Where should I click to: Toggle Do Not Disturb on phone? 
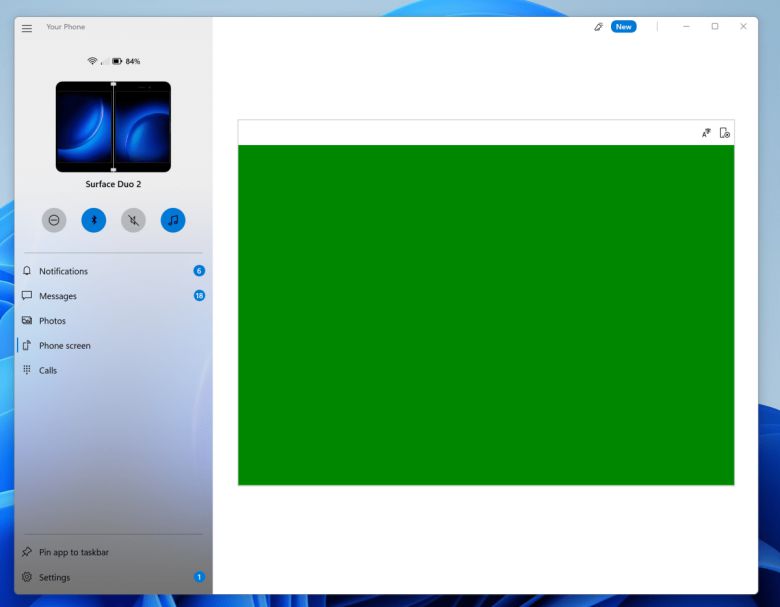pos(54,220)
